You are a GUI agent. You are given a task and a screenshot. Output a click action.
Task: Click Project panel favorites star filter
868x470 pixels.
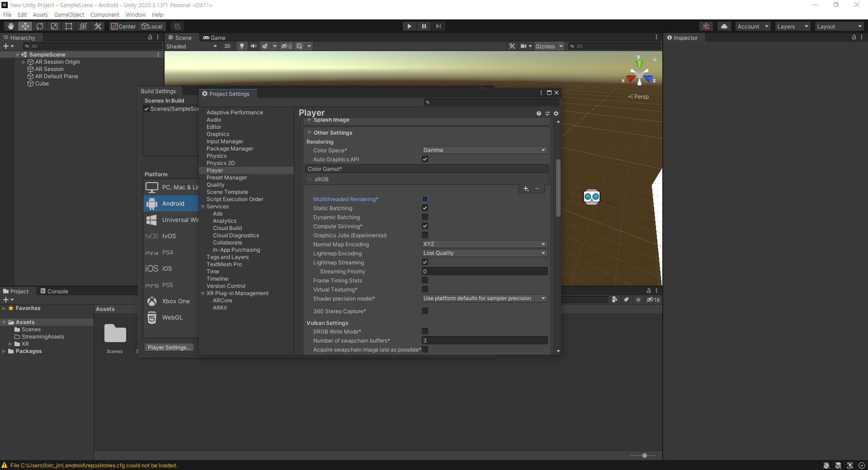coord(638,300)
